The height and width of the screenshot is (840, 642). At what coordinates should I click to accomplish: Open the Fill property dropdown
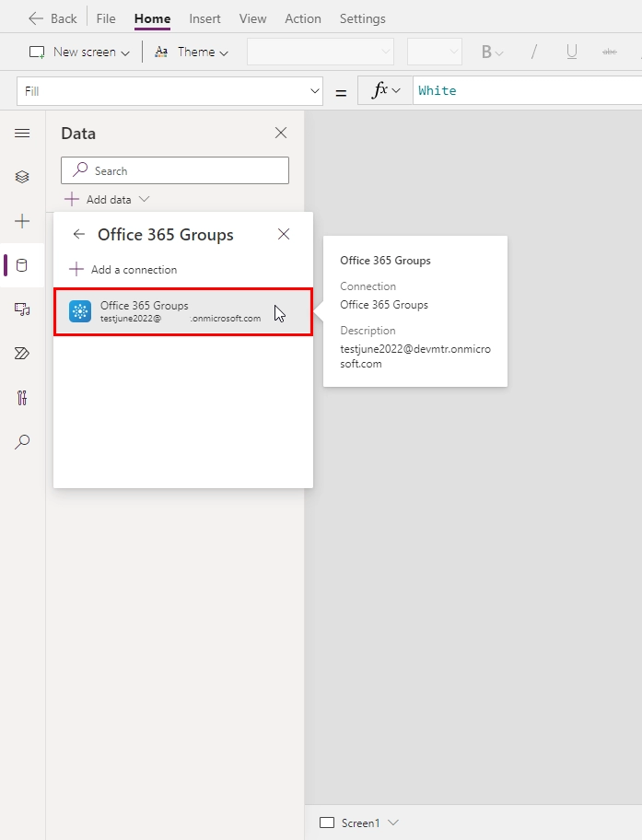[x=169, y=91]
